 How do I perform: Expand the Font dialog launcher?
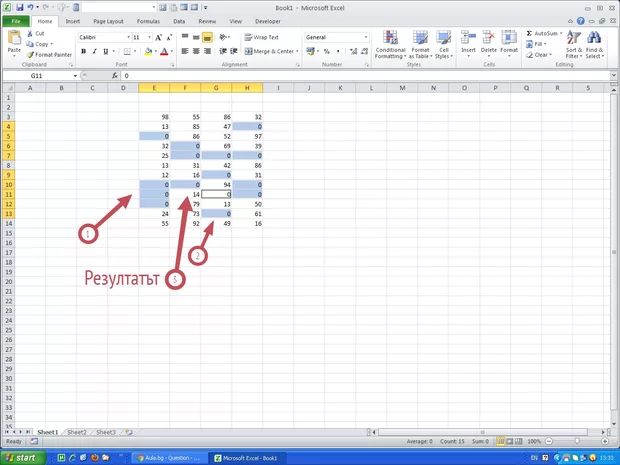(x=172, y=64)
